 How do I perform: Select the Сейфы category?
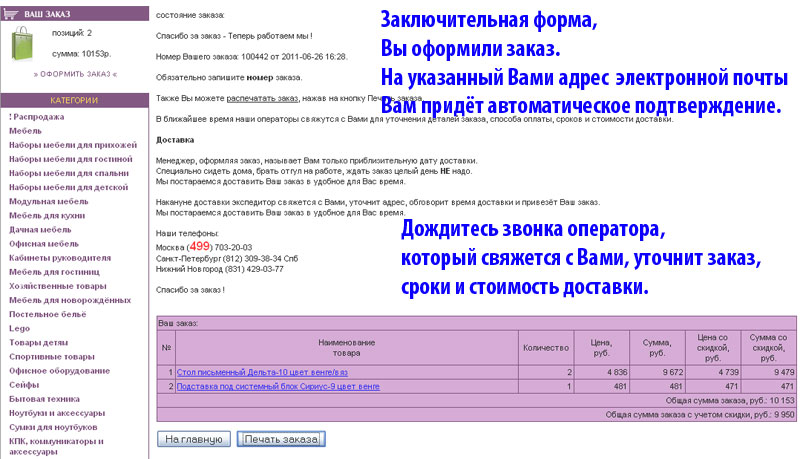(x=24, y=385)
